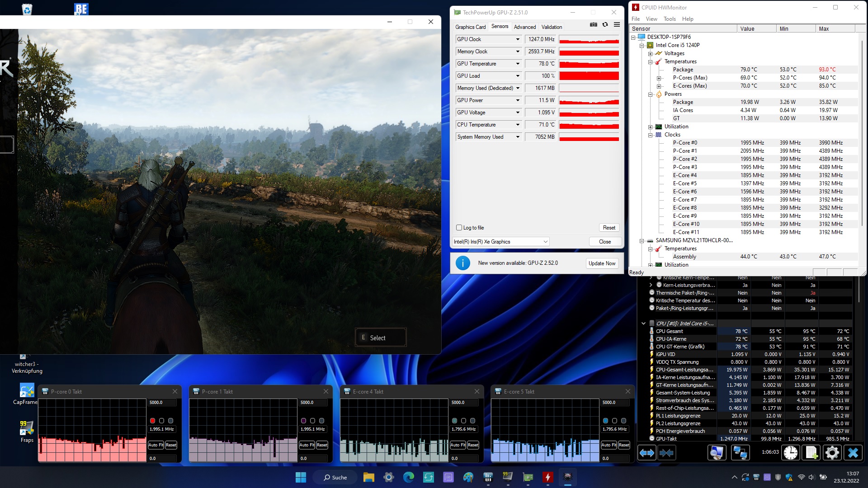Click HWiNFO clock reset timer icon

tap(791, 452)
